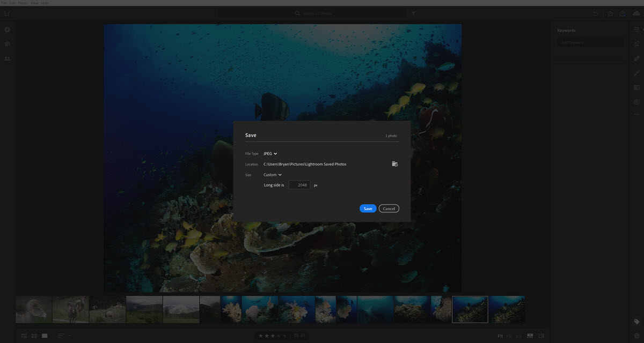This screenshot has width=644, height=343.
Task: Open My Photos library icon in sidebar
Action: 8,44
